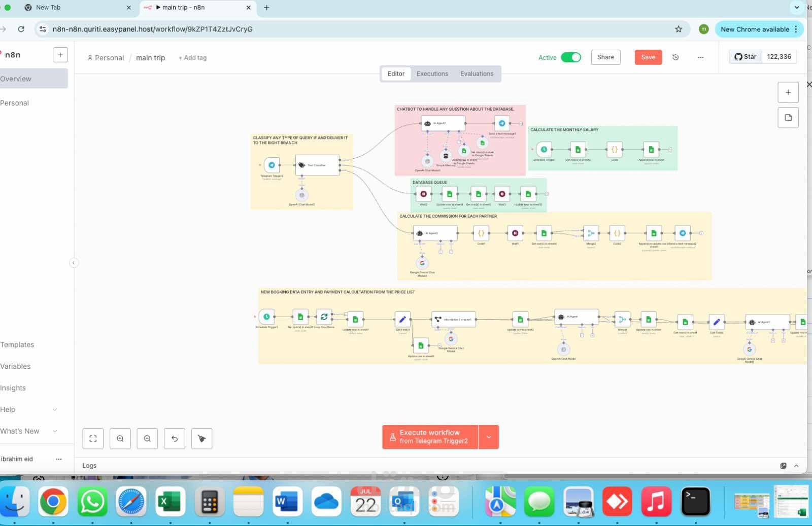Switch to the Executions tab

[432, 74]
